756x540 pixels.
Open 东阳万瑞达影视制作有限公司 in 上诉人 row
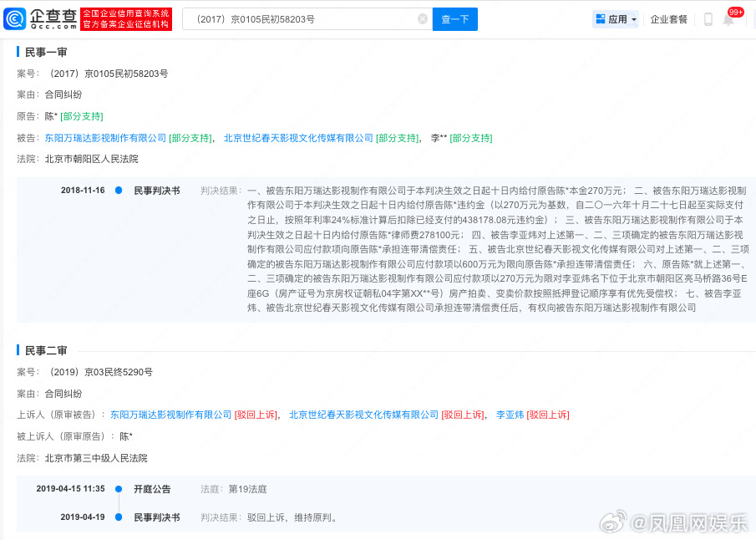tap(171, 415)
